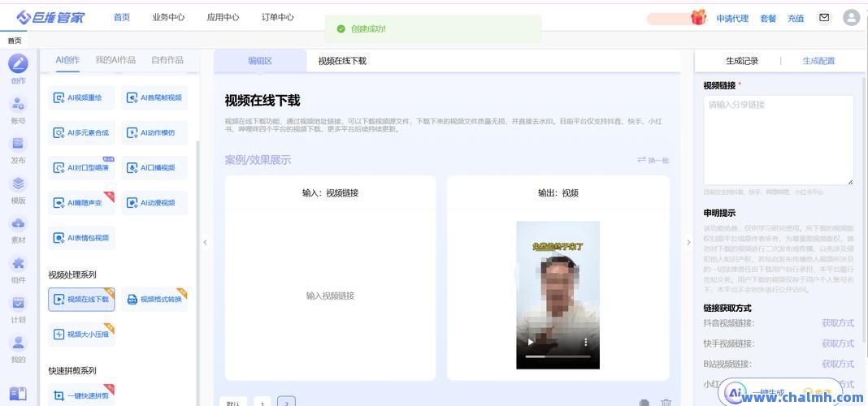Viewport: 868px width, 406px height.
Task: Open the mail messages icon
Action: 824,18
